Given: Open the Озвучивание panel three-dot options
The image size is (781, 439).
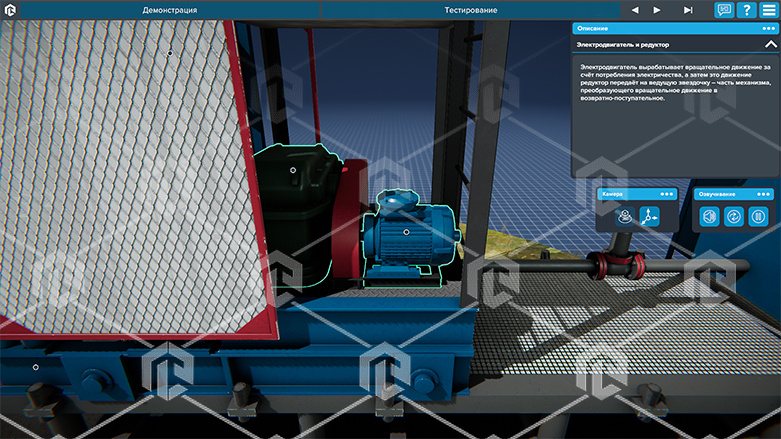Looking at the screenshot, I should (764, 193).
